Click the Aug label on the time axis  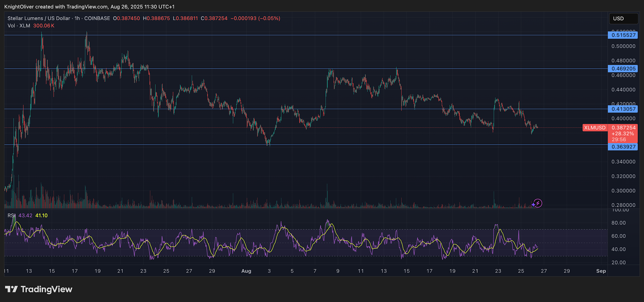click(246, 271)
